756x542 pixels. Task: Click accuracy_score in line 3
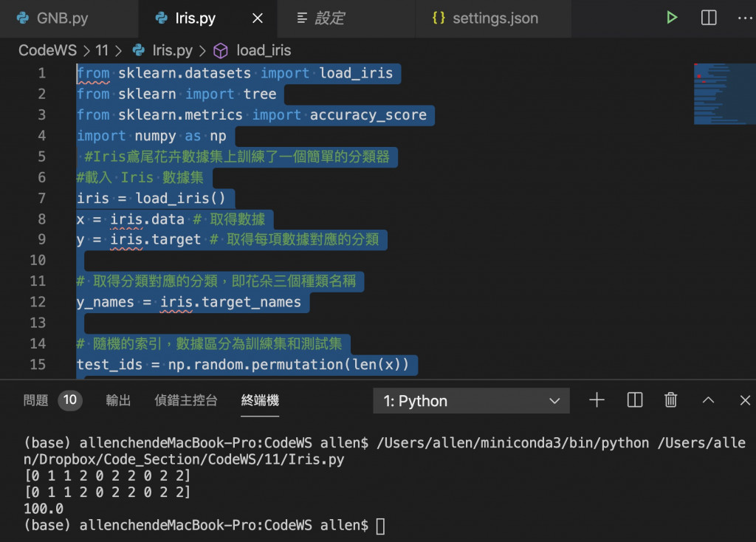(368, 114)
